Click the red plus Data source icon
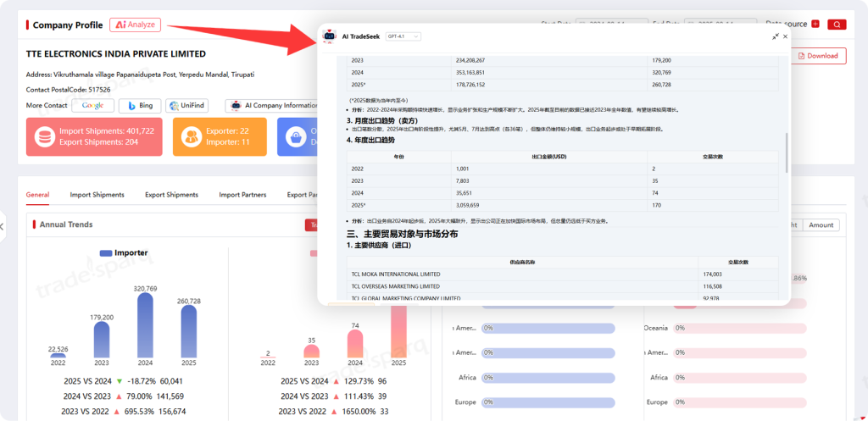This screenshot has height=421, width=868. (x=815, y=24)
